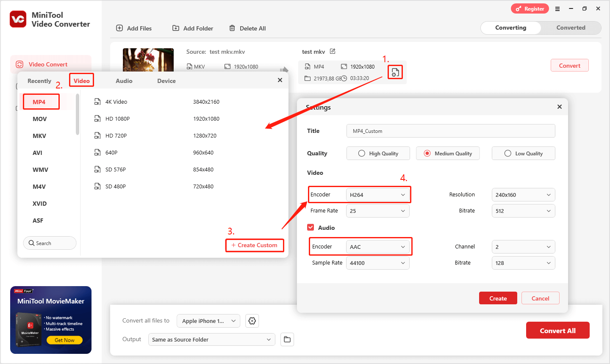Click the Add Files plus icon
Viewport: 610px width, 364px height.
click(119, 28)
